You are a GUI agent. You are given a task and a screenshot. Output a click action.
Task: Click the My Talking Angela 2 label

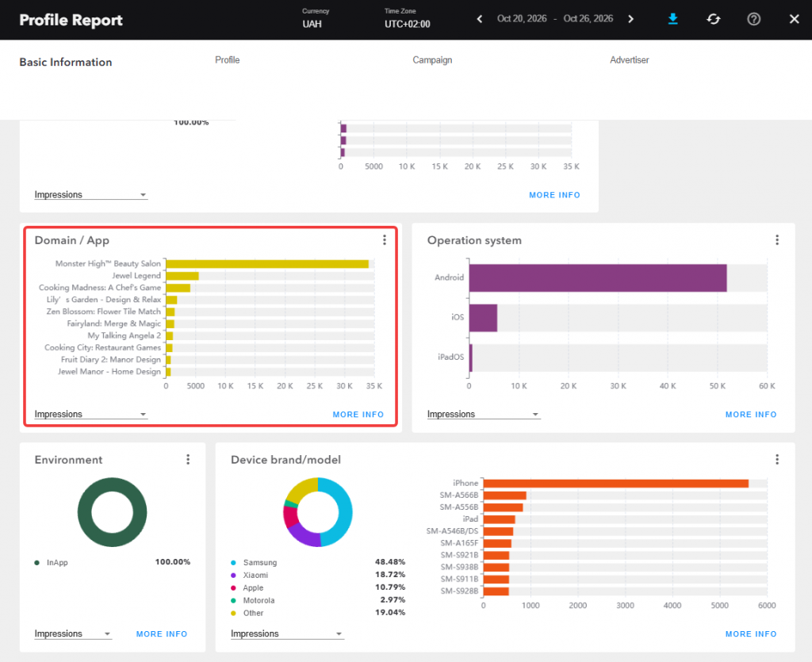coord(124,335)
